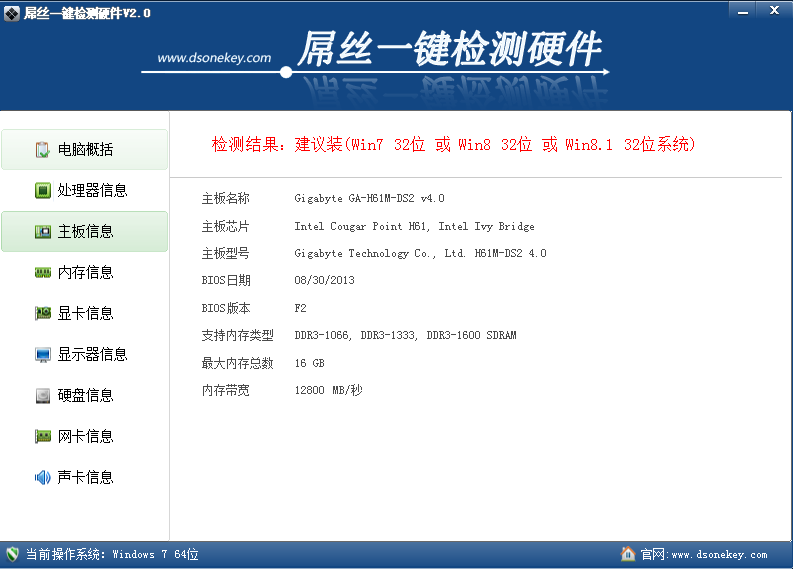The image size is (793, 569).
Task: Click the 显示器信息 monitor icon
Action: [x=43, y=354]
